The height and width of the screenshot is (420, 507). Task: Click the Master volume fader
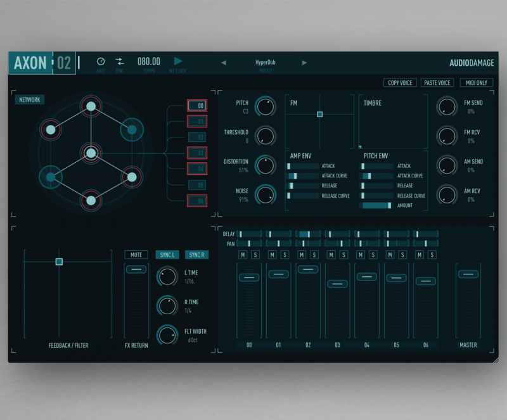click(468, 274)
